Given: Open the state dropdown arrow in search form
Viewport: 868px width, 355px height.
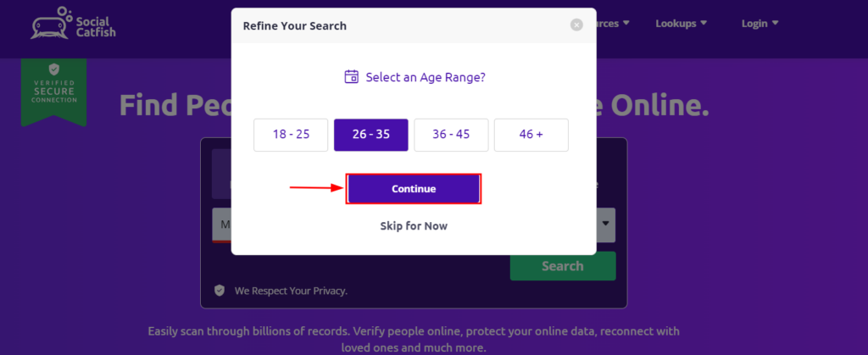Looking at the screenshot, I should (x=605, y=224).
